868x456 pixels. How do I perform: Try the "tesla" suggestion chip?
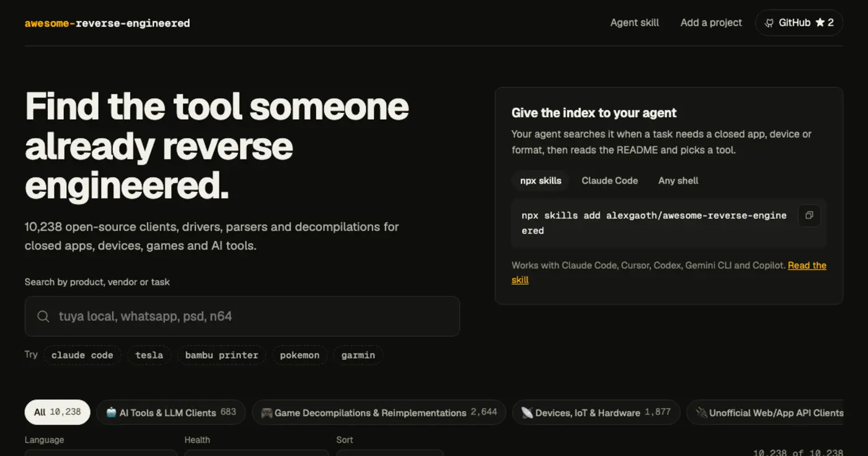pyautogui.click(x=149, y=355)
